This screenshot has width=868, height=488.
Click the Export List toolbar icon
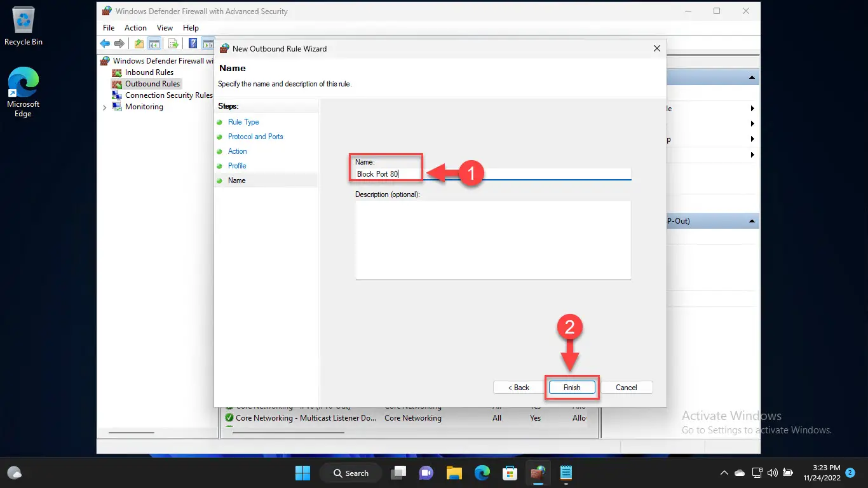pyautogui.click(x=172, y=43)
